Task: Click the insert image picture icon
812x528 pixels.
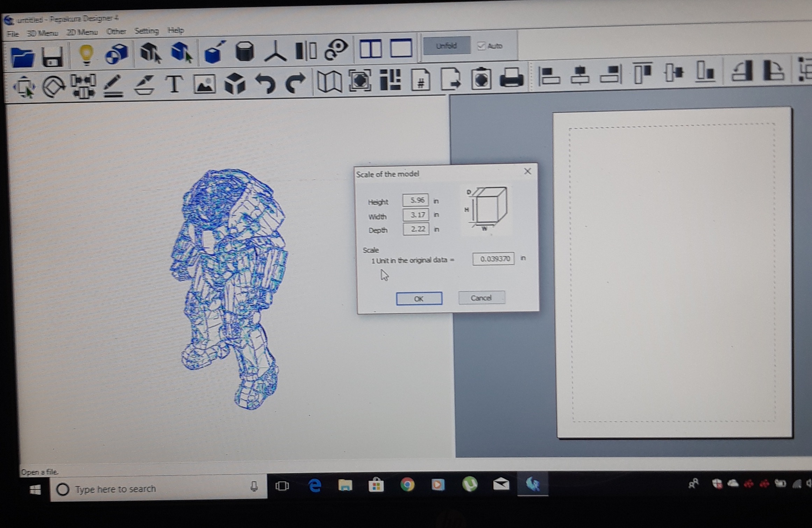Action: (205, 84)
